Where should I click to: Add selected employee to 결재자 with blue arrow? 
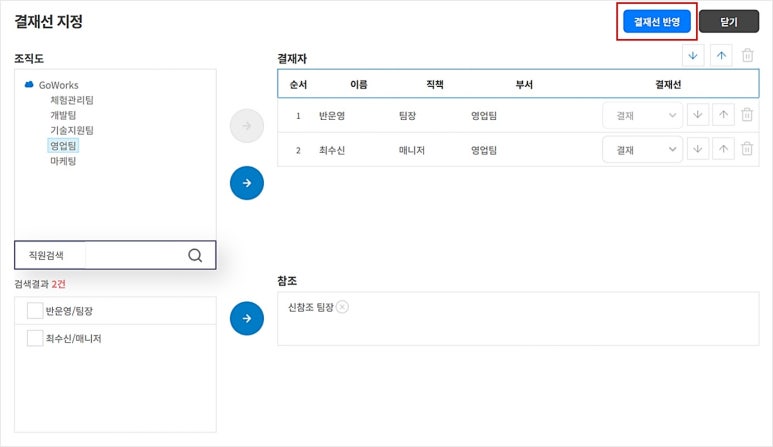pos(246,183)
